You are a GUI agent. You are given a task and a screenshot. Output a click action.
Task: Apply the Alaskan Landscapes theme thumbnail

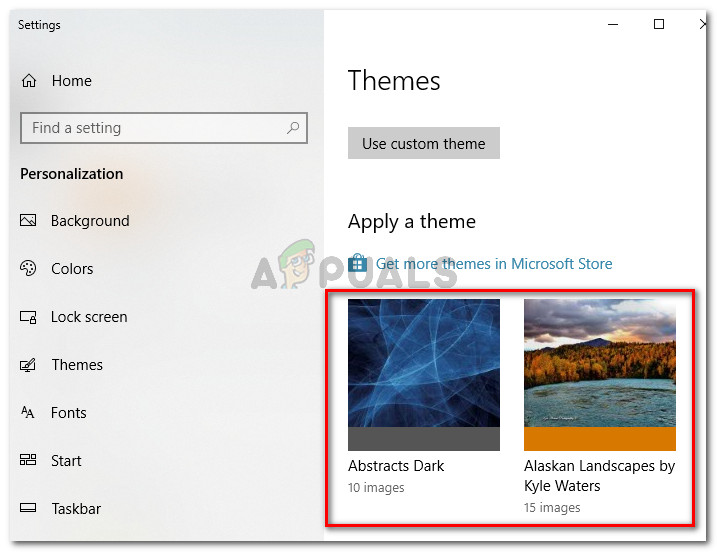[x=599, y=363]
